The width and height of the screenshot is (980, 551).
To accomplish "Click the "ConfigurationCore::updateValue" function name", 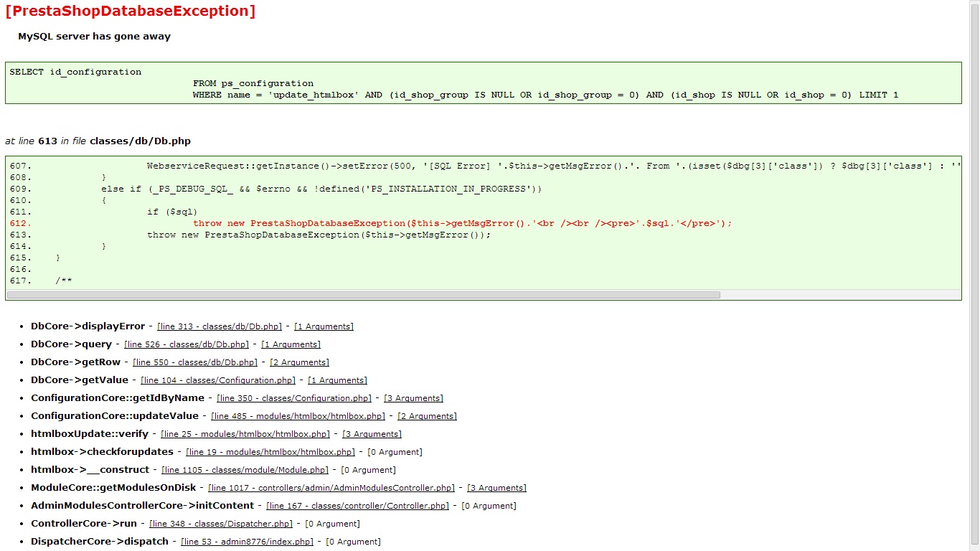I will pos(115,416).
